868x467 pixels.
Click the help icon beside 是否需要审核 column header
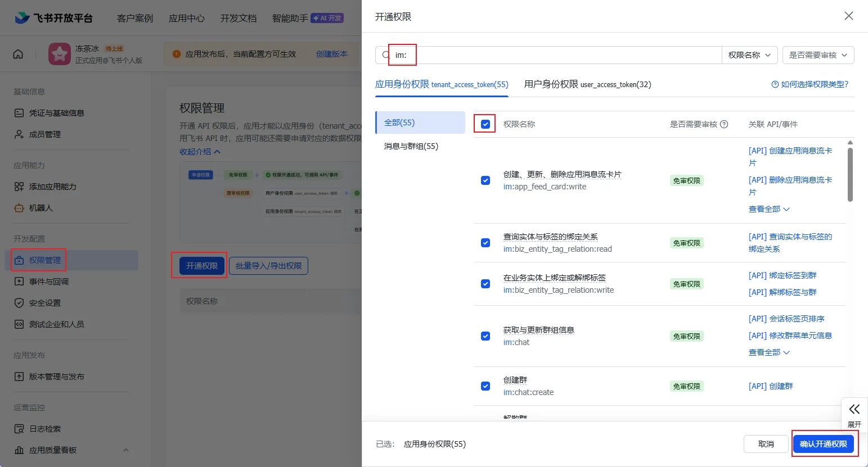pyautogui.click(x=724, y=124)
